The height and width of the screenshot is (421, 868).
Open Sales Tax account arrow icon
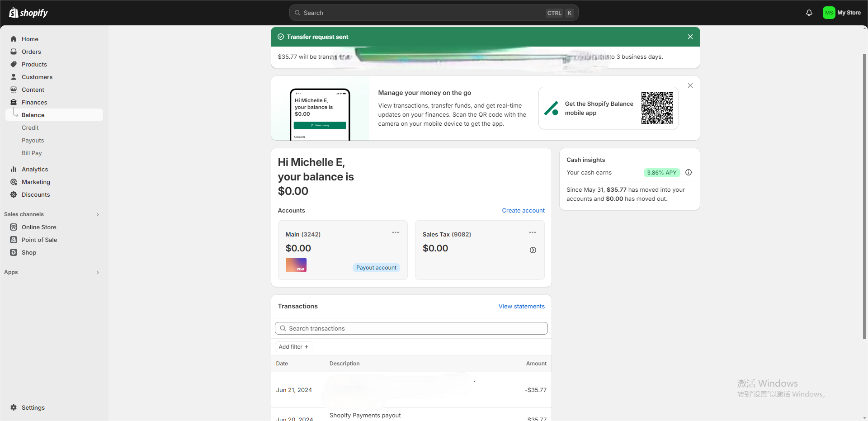533,250
